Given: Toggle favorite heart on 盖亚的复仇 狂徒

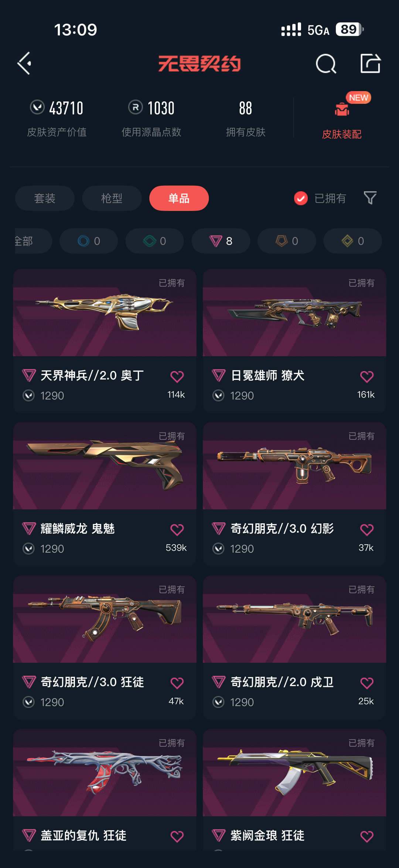Looking at the screenshot, I should 177,836.
